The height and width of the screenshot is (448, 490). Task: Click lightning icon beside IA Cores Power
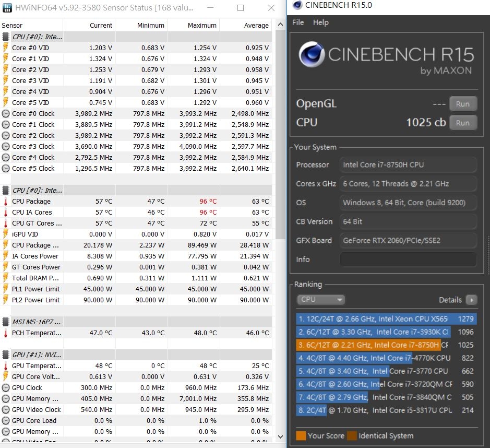[6, 256]
